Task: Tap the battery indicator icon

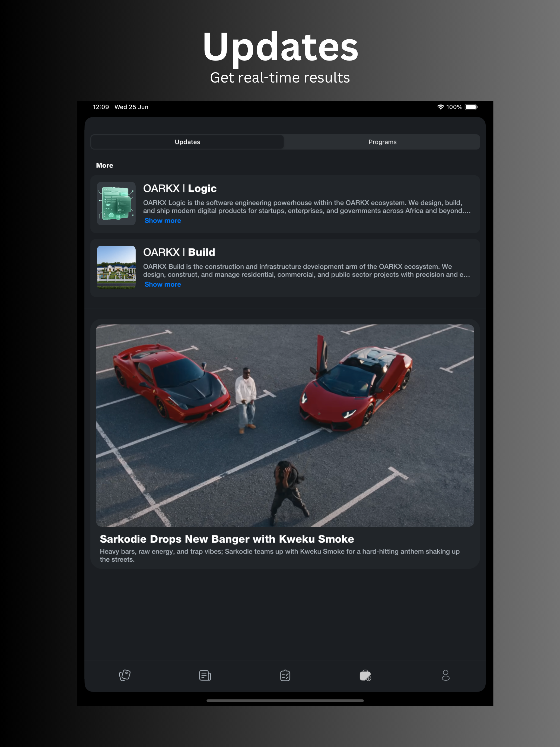Action: point(471,107)
